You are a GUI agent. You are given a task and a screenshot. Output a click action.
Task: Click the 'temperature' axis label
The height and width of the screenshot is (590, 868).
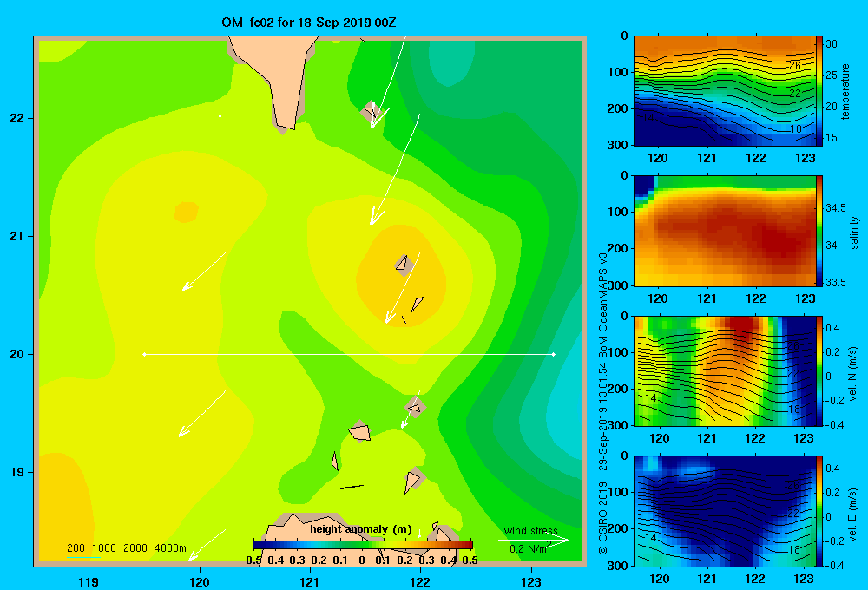point(845,91)
